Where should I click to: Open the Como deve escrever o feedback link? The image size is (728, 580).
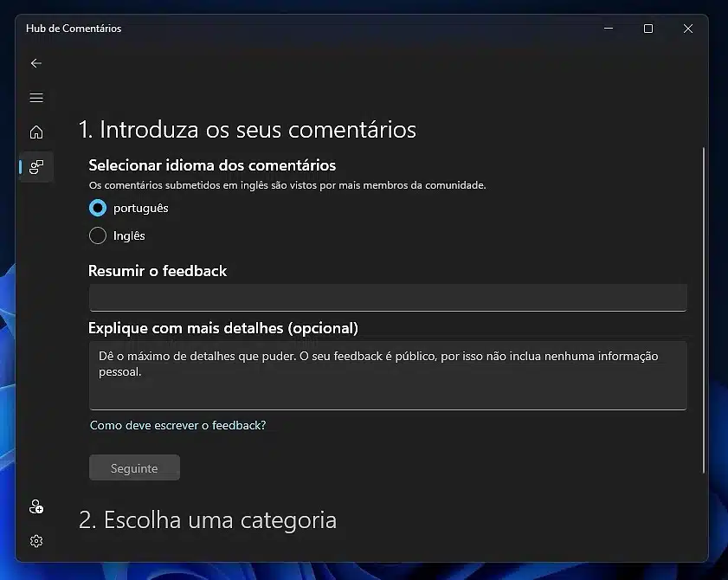tap(177, 425)
